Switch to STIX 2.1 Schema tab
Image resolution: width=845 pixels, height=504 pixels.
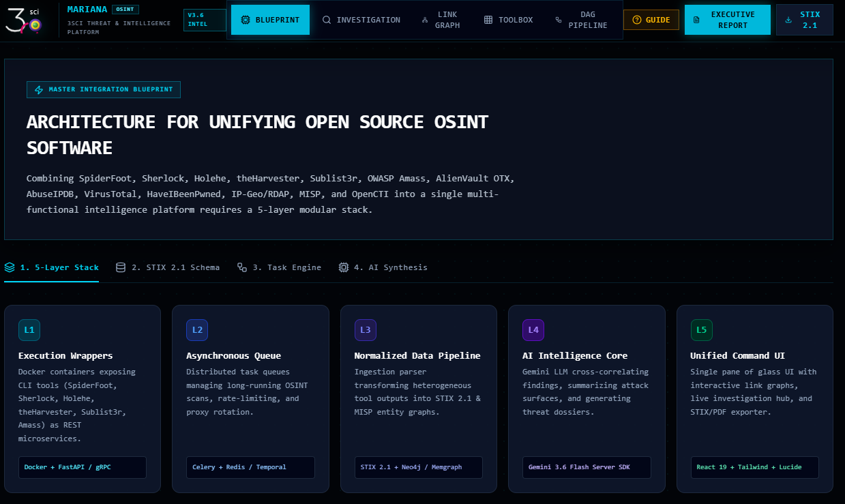point(168,267)
